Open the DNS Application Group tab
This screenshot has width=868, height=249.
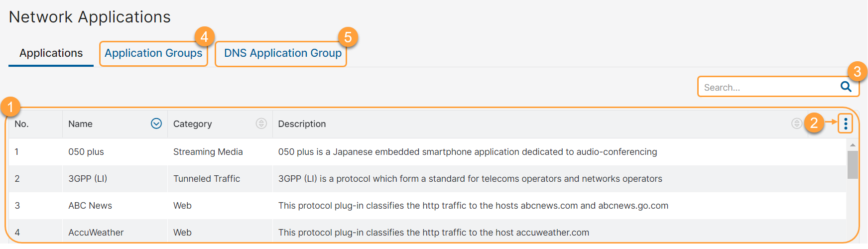click(x=282, y=53)
